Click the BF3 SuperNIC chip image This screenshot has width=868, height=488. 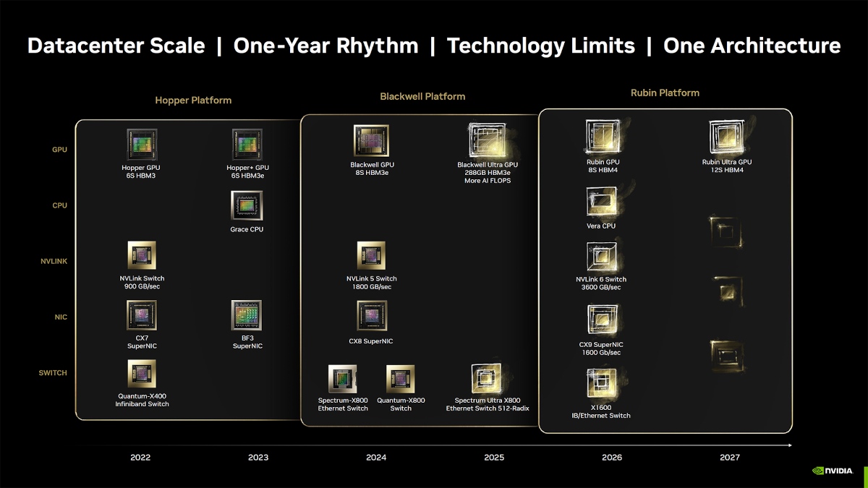click(247, 316)
